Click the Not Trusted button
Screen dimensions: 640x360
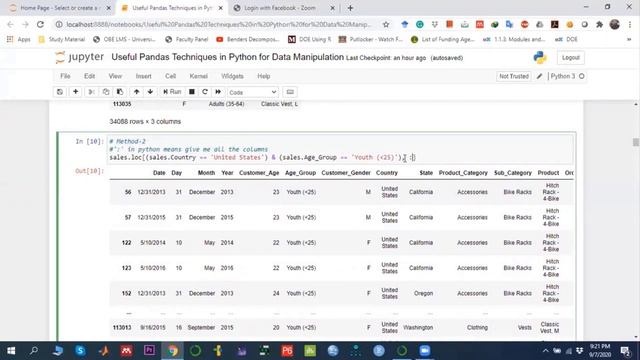coord(513,76)
